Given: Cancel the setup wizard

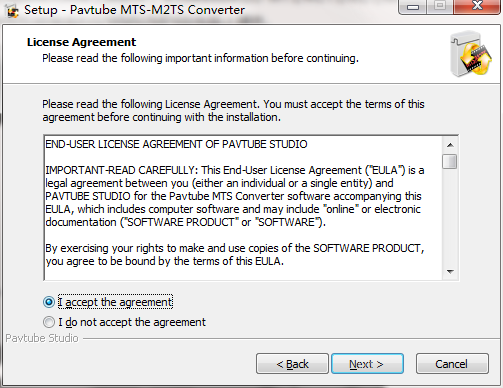Looking at the screenshot, I should [x=452, y=364].
